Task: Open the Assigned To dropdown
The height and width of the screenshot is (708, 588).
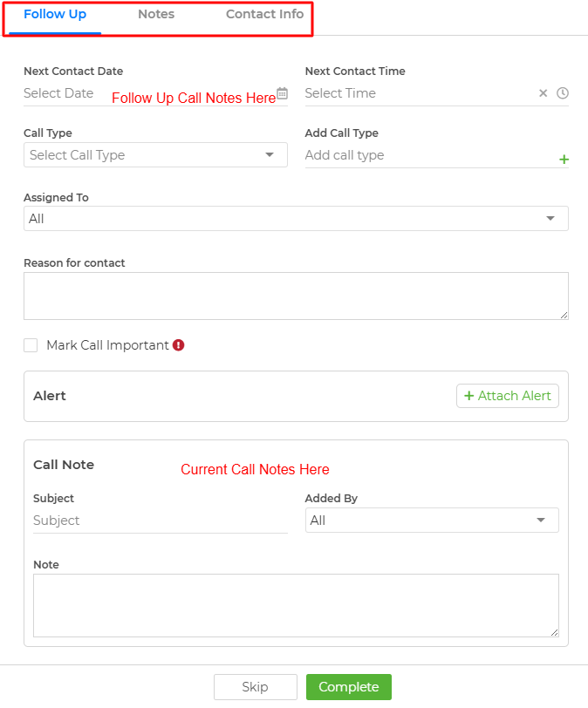Action: click(296, 219)
